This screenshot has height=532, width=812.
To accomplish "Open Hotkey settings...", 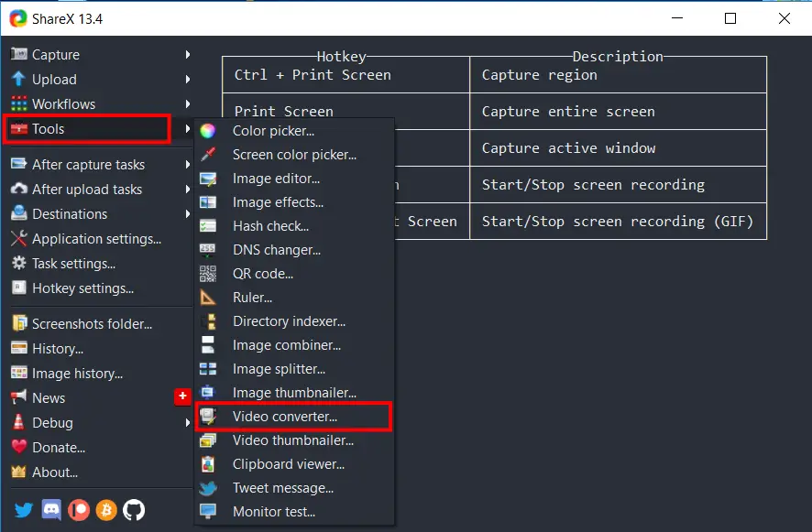I will 101,288.
